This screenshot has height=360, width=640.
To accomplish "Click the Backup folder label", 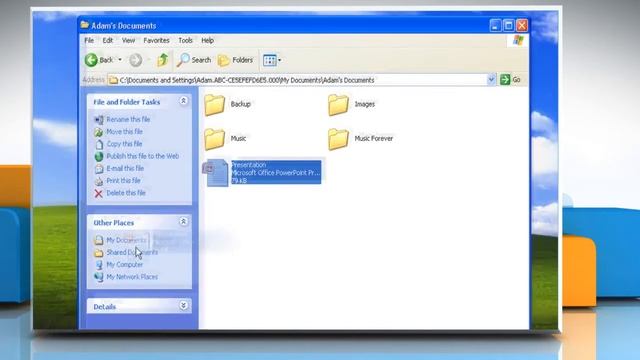I will [x=240, y=104].
